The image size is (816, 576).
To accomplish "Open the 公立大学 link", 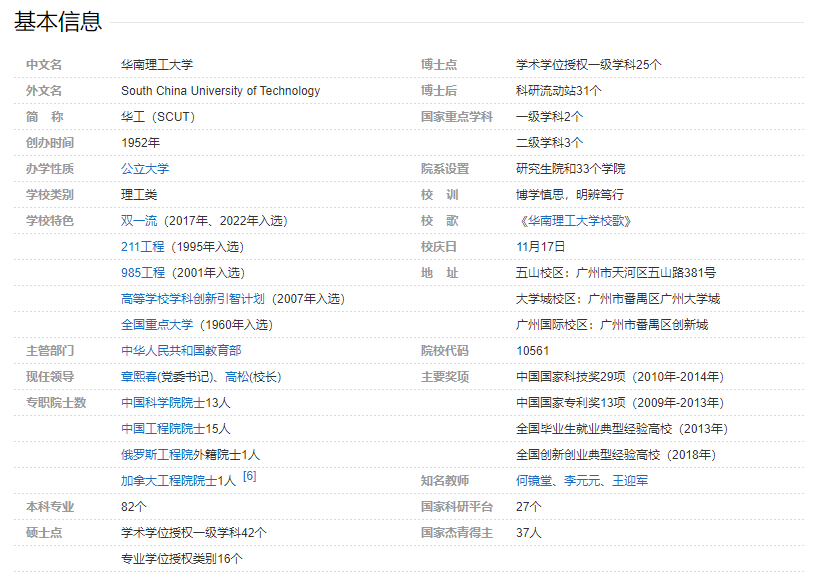I will point(145,169).
